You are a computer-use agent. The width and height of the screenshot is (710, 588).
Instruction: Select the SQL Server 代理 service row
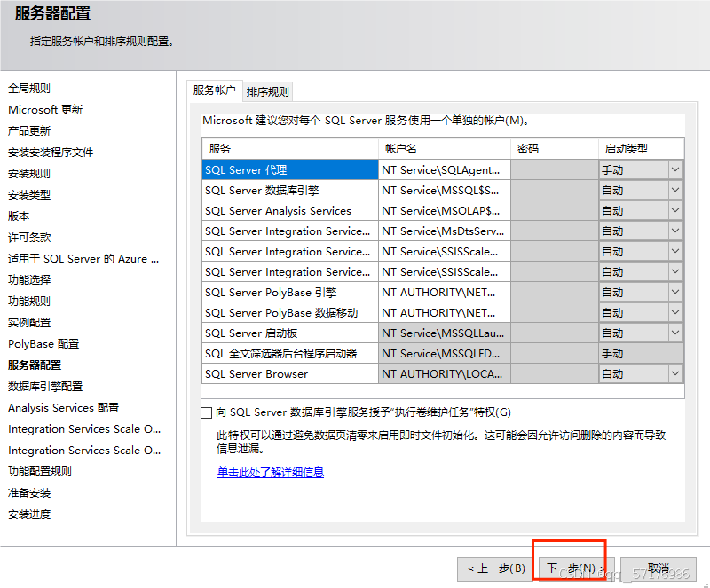[x=290, y=169]
